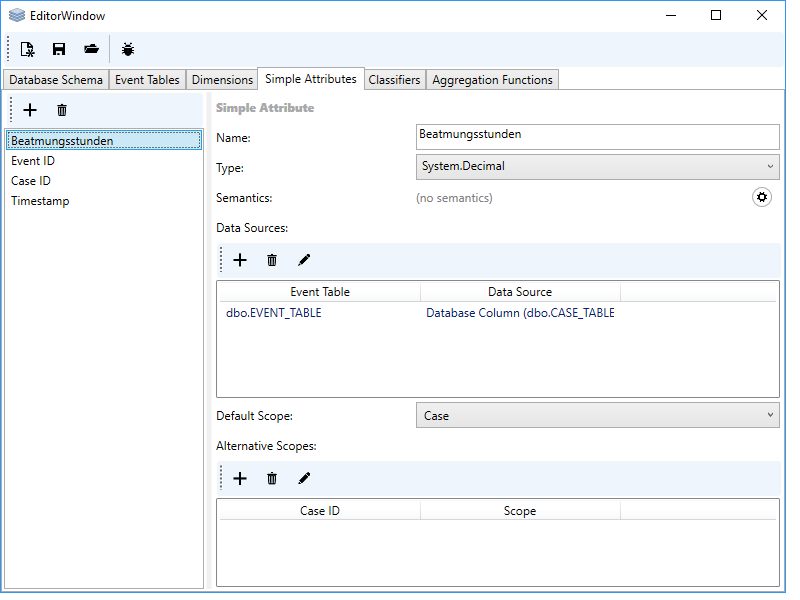Edit alternative scope with pencil icon
The width and height of the screenshot is (800, 600).
click(304, 478)
